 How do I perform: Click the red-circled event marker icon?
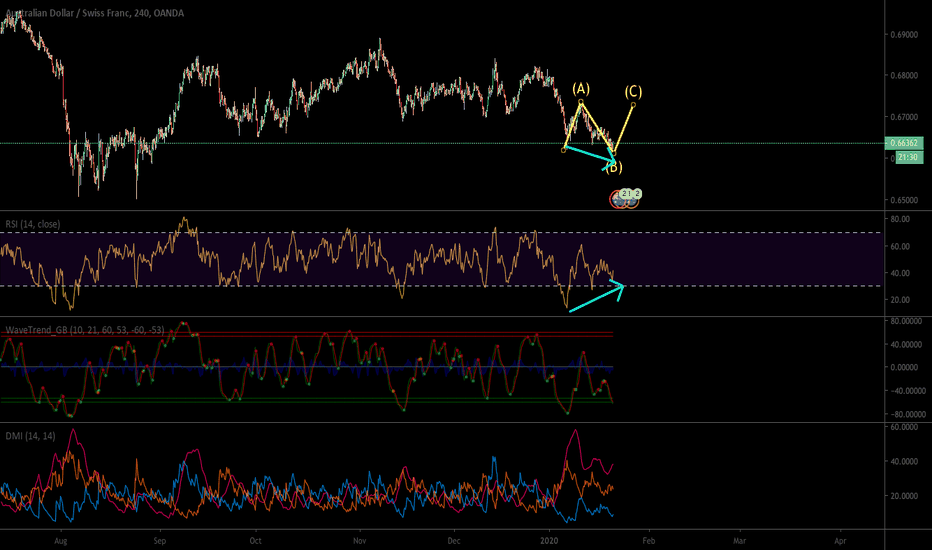click(619, 200)
